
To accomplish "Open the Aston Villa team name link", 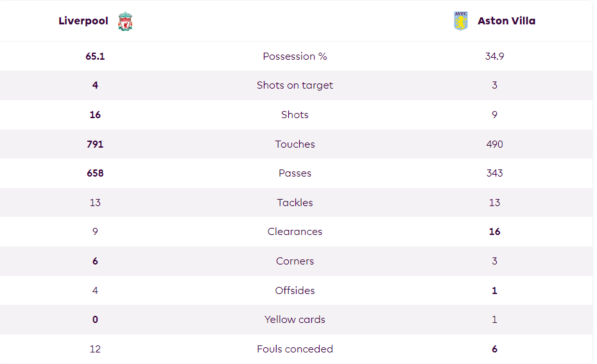I will [x=506, y=21].
